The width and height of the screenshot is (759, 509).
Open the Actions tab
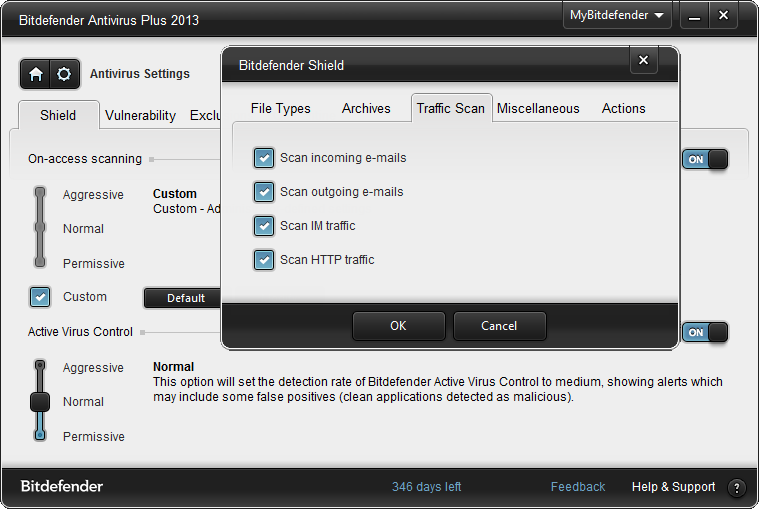click(x=623, y=108)
